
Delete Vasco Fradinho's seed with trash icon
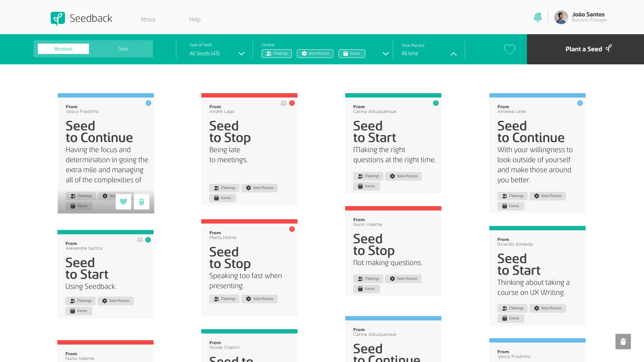click(x=142, y=202)
